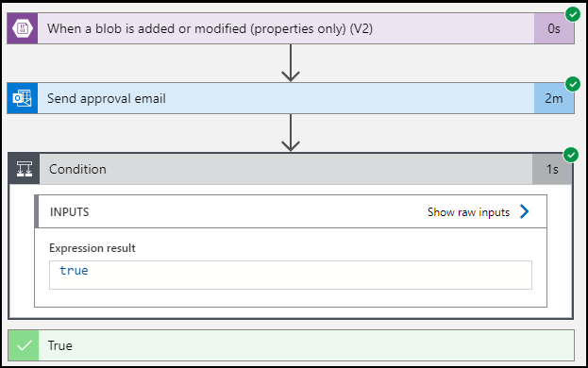Click the Outlook icon on approval email step
Screen dimensions: 588x368
tap(23, 98)
